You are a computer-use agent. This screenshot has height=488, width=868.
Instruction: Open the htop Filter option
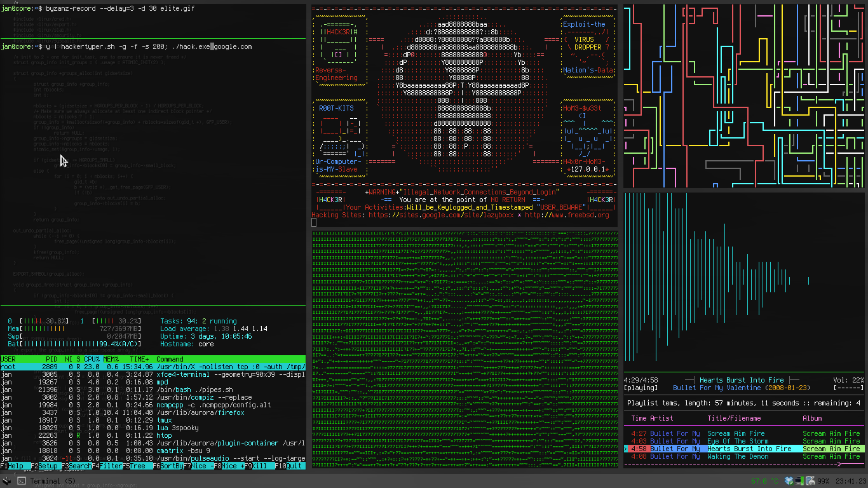(x=111, y=466)
